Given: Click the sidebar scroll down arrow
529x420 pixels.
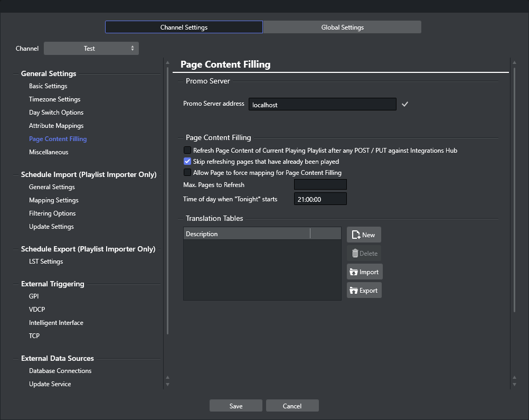Looking at the screenshot, I should coord(168,384).
